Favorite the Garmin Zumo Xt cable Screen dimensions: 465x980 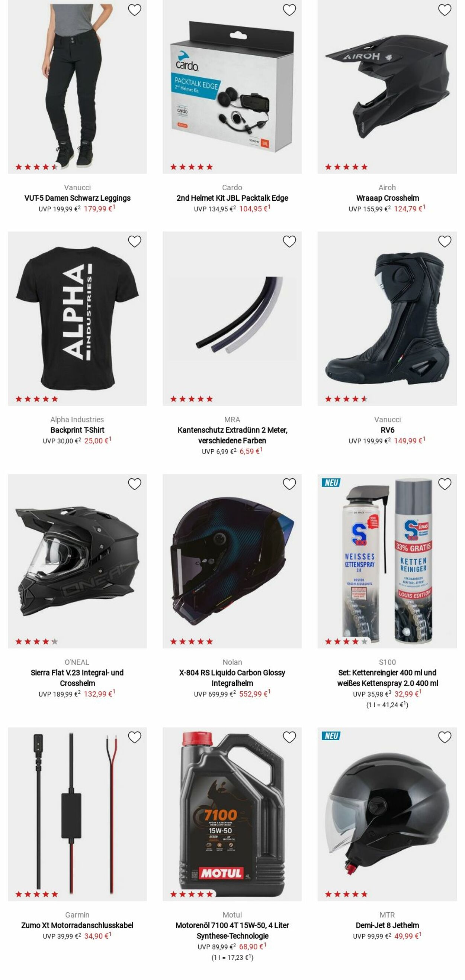(134, 737)
